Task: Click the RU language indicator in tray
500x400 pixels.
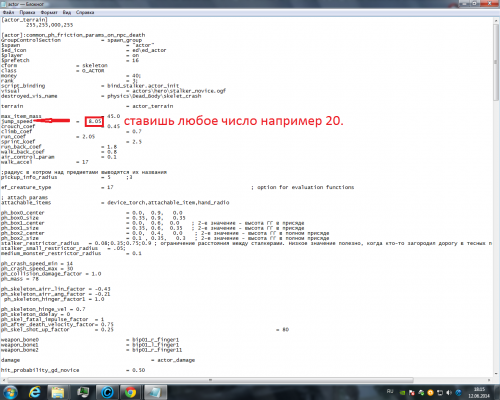Action: point(390,392)
